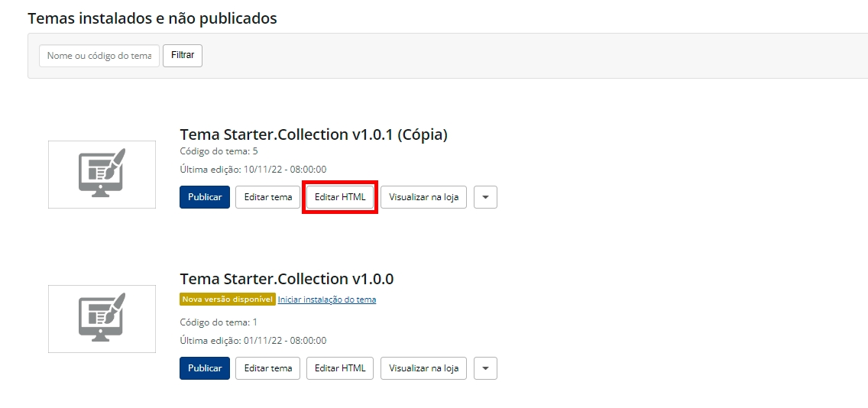Screen dimensions: 868x408
Task: Click the Nova versão disponível badge
Action: coord(227,300)
